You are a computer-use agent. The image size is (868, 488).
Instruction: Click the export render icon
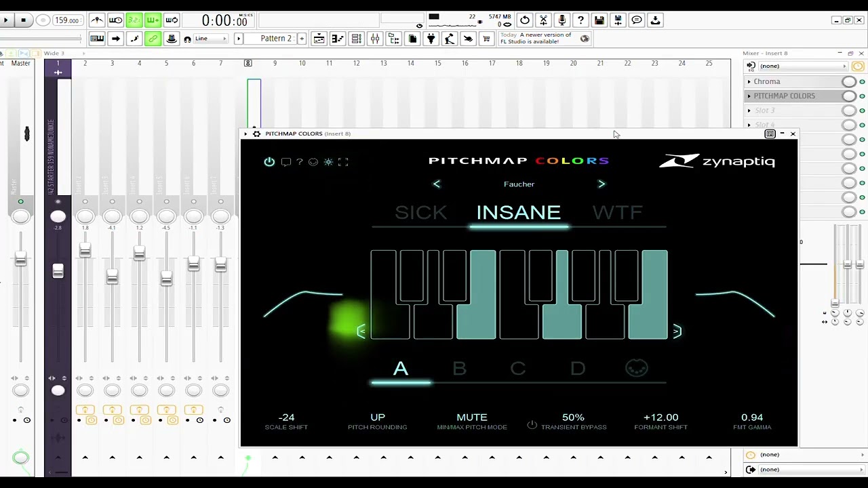[x=618, y=20]
